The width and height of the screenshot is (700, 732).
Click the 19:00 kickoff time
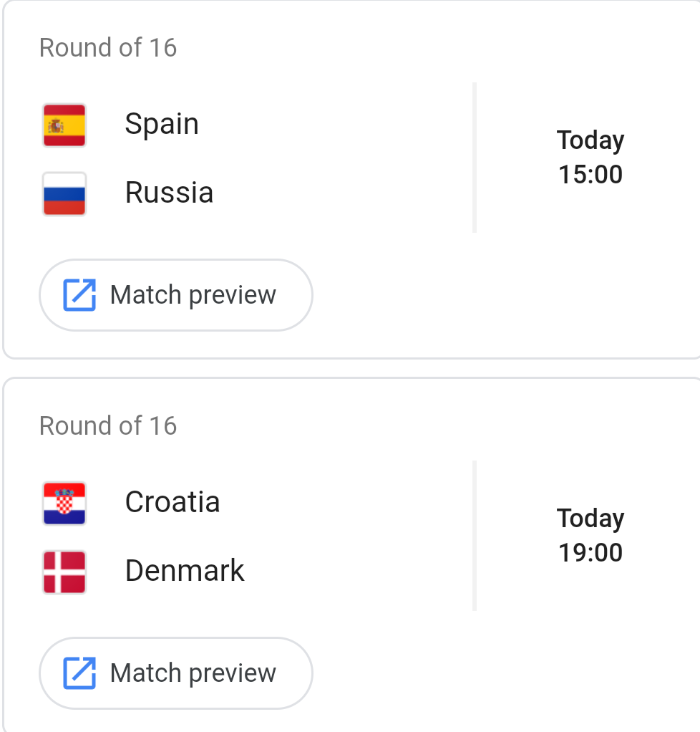tap(590, 553)
